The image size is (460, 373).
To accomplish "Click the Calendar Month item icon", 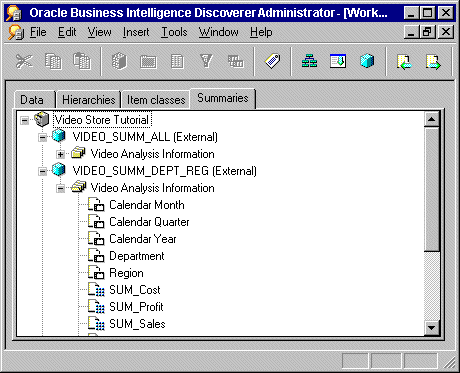I will coord(96,204).
